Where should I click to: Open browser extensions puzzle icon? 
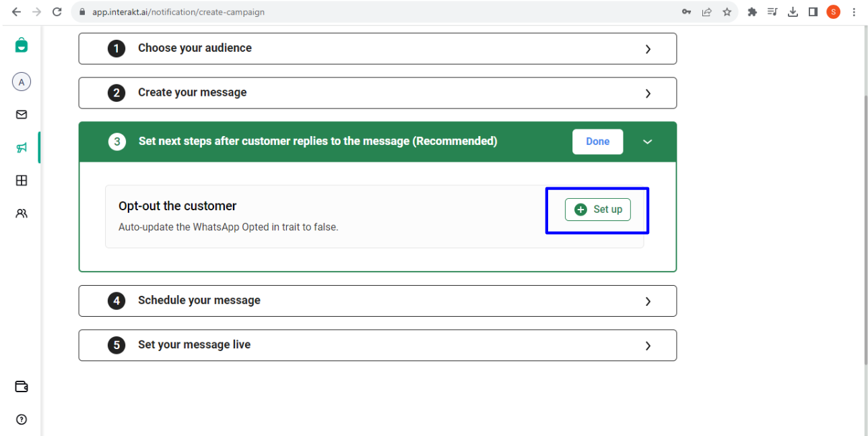tap(752, 11)
